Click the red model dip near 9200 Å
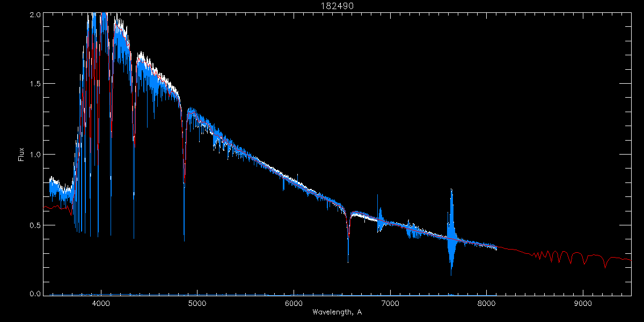Screen dimensions: 644x322 pos(605,265)
